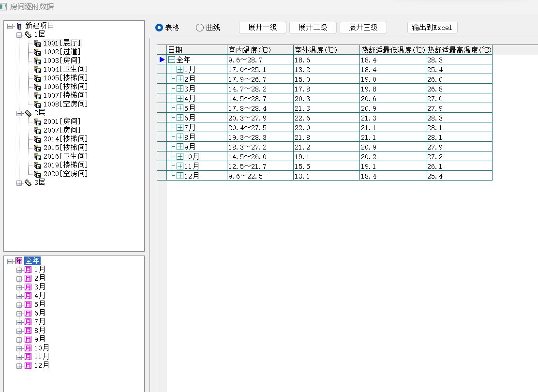Click the room icon for 2014[楼梯间]
Screen dimensions: 538x392
(37, 139)
